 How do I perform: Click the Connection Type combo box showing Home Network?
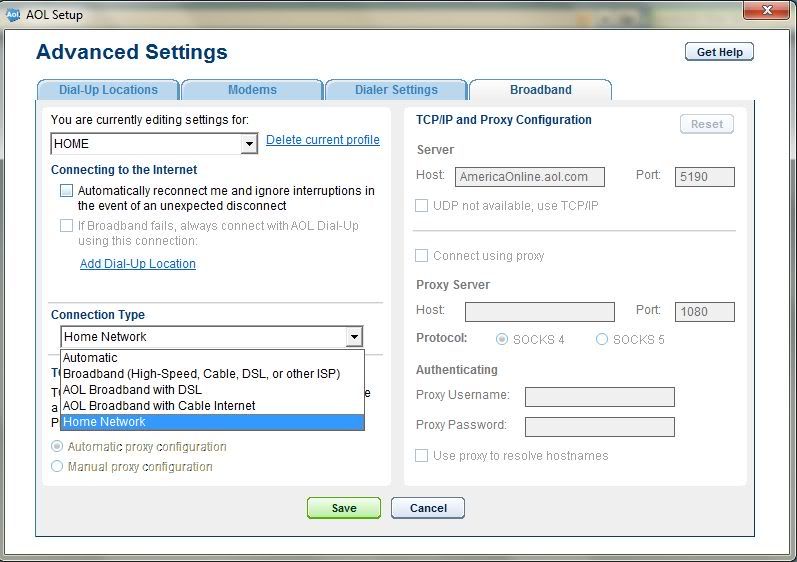pos(211,336)
